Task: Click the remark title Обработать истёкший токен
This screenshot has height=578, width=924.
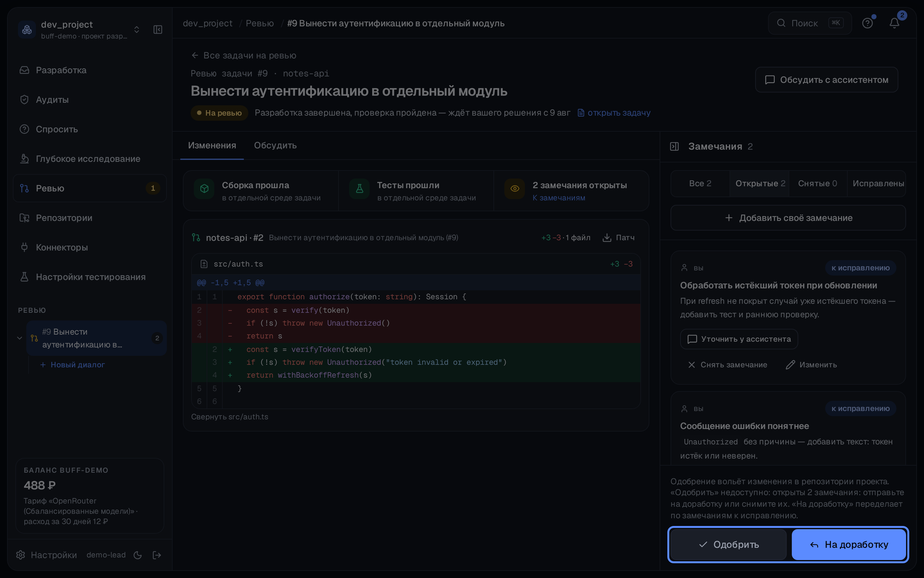Action: [778, 285]
